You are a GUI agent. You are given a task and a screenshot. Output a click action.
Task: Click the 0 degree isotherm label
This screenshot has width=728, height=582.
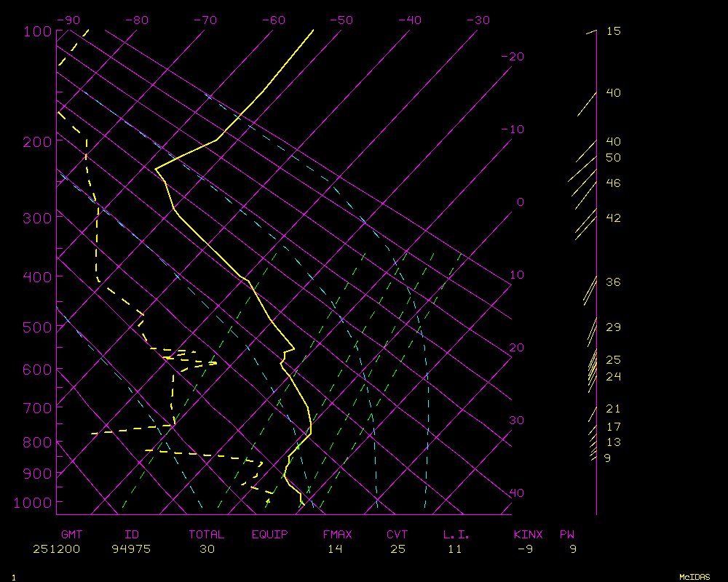(x=520, y=202)
